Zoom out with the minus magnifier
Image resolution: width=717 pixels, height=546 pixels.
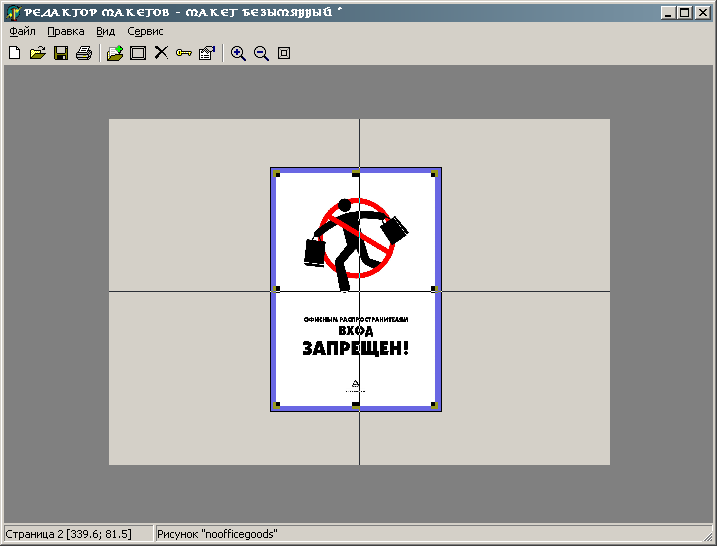click(261, 53)
